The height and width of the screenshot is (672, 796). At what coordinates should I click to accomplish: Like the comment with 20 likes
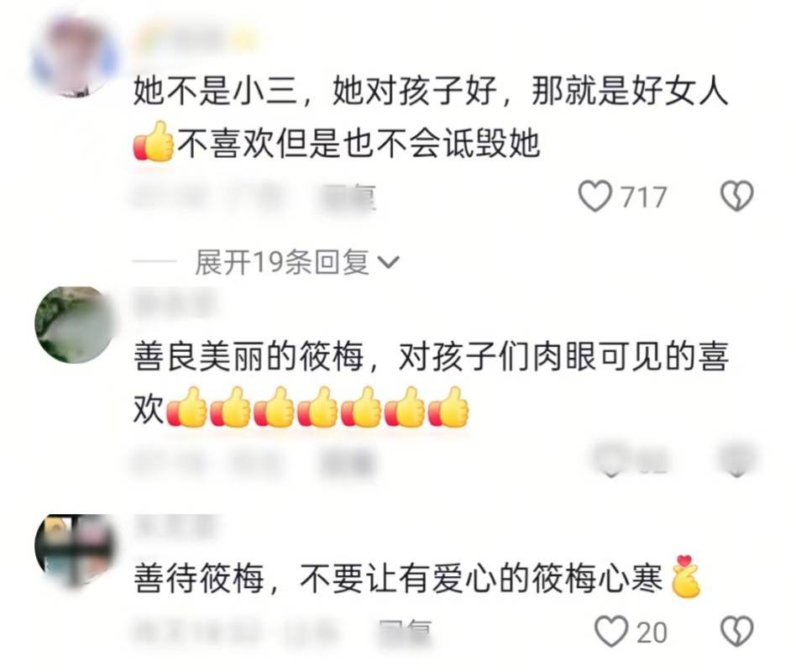click(611, 632)
